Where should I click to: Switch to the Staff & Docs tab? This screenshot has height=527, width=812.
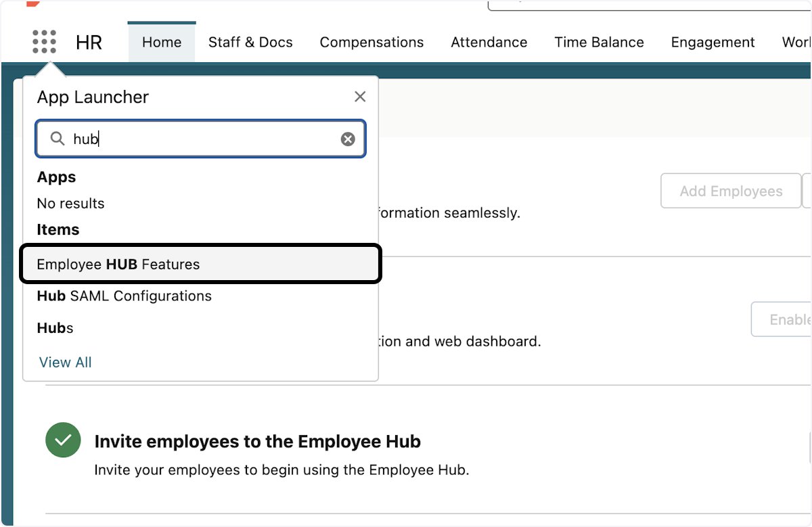(x=250, y=42)
